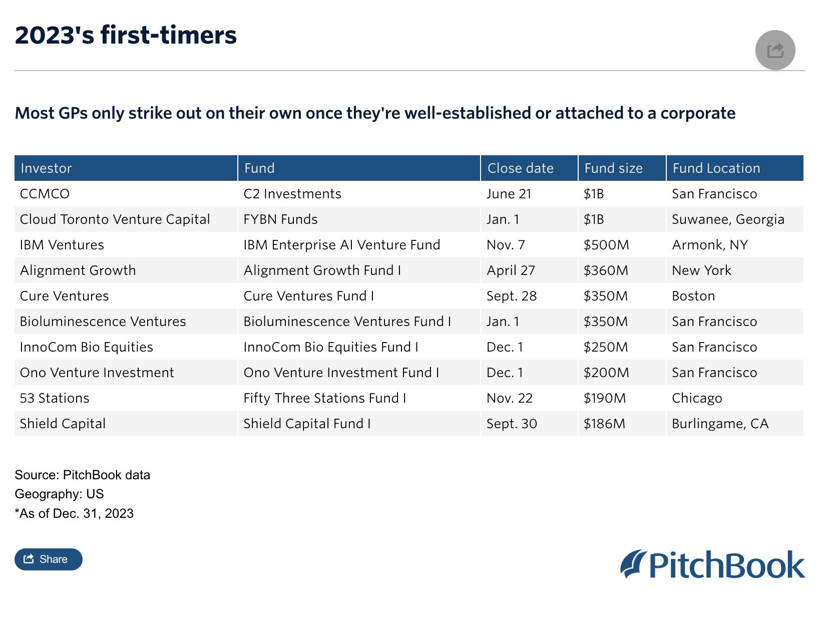Select Cloud Toronto Venture Capital row

click(x=115, y=219)
